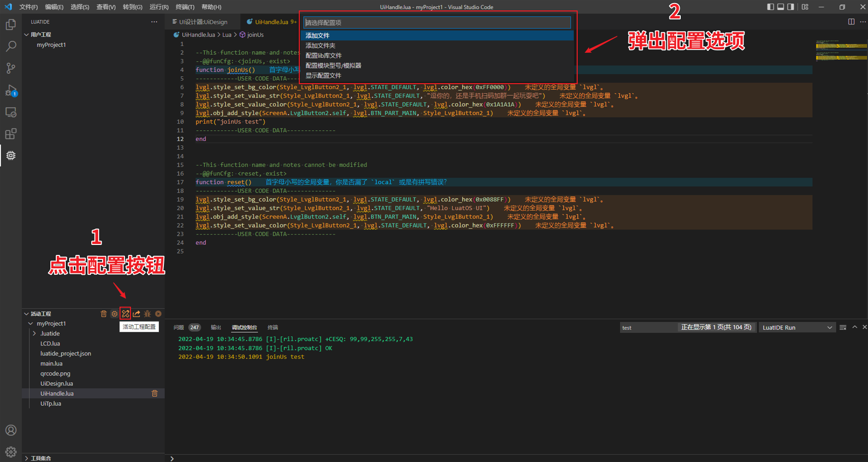Open the LuatIDE chip icon in activity bar
This screenshot has height=462, width=868.
coord(10,156)
